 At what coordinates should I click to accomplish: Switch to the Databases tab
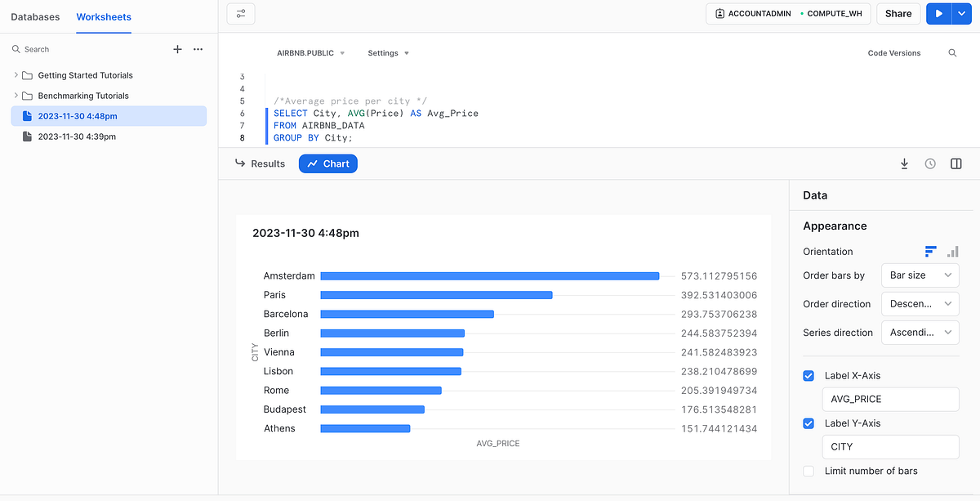tap(36, 16)
